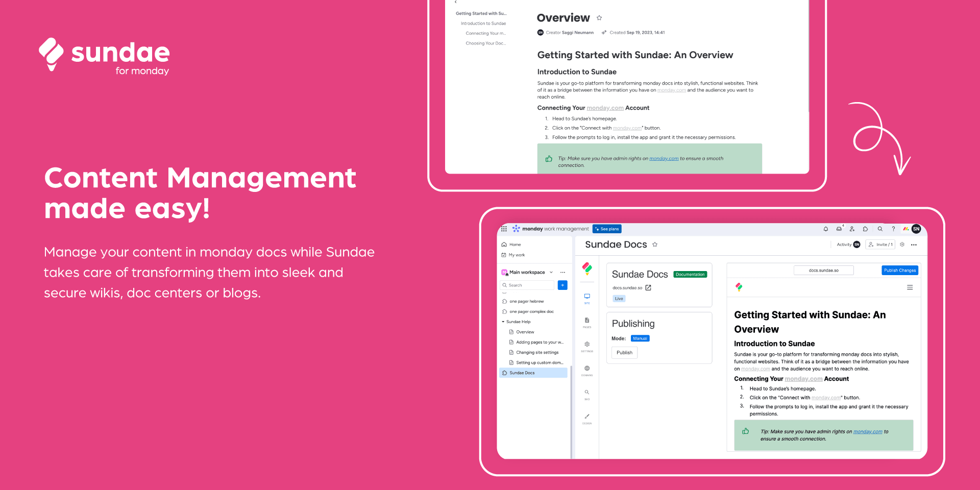
Task: Click the Publish button under Publishing
Action: click(x=624, y=352)
